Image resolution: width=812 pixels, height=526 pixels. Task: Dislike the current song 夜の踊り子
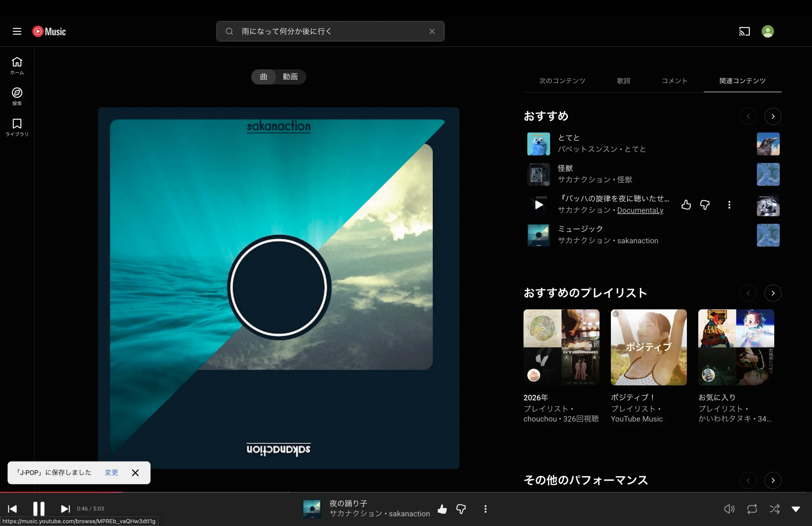tap(461, 509)
